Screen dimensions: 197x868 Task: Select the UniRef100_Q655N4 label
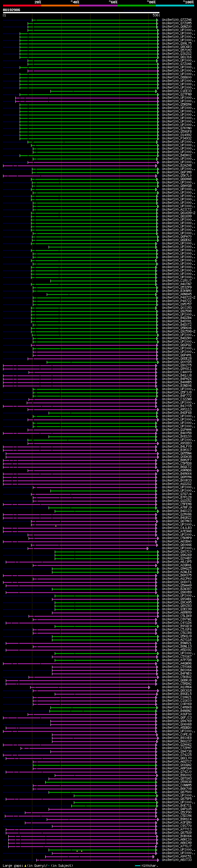[177, 454]
